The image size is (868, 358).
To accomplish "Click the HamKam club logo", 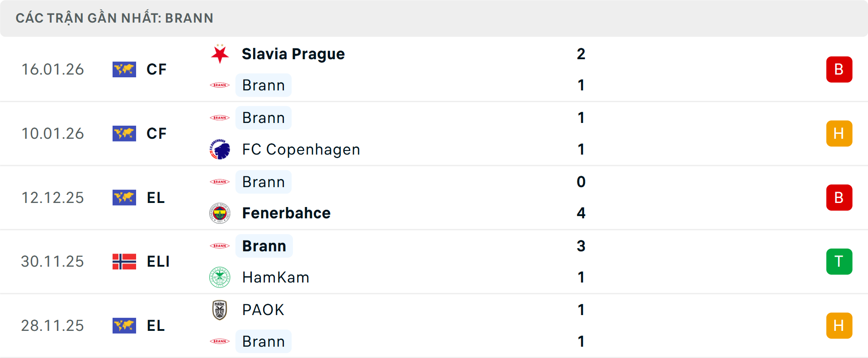I will pos(220,277).
